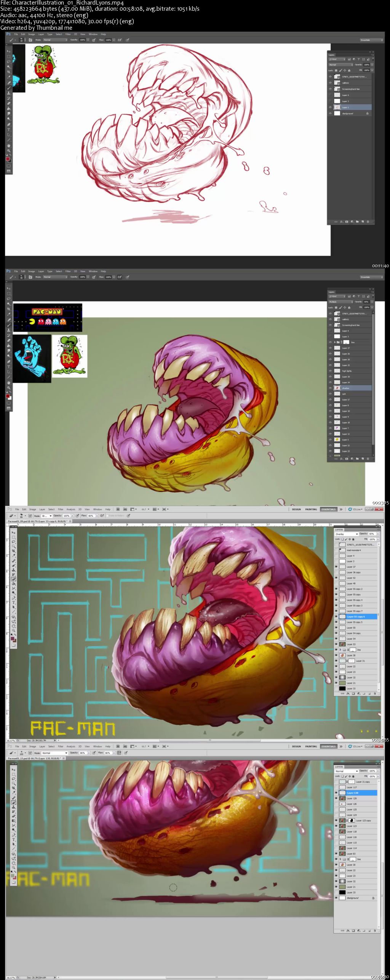Click PAC-MAN reference image in 00:23:15 frame

tap(48, 318)
